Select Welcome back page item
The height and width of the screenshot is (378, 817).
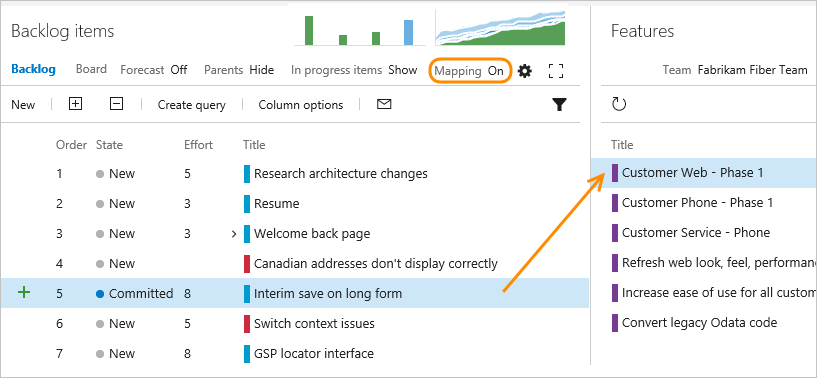[312, 234]
